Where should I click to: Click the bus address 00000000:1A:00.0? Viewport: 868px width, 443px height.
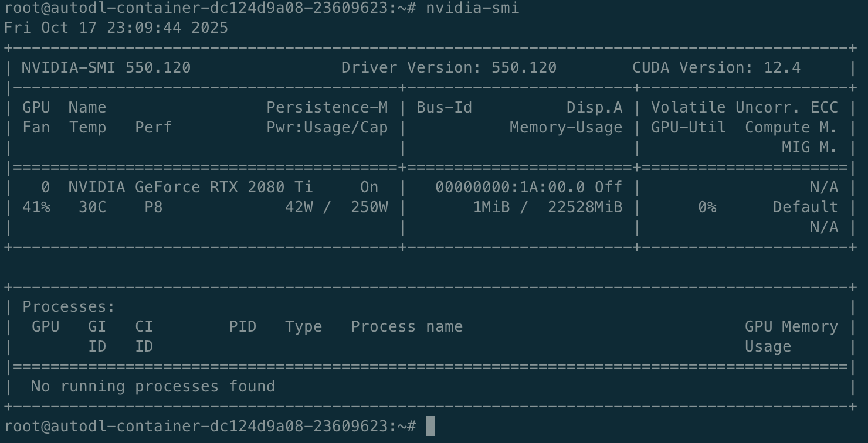[x=510, y=188]
